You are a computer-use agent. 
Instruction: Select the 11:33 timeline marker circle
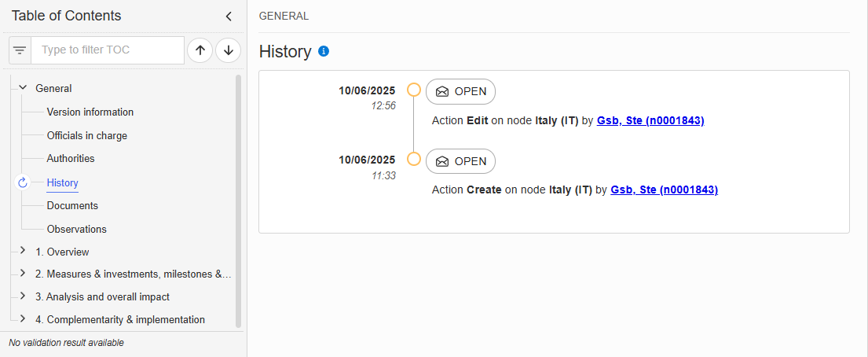coord(413,160)
